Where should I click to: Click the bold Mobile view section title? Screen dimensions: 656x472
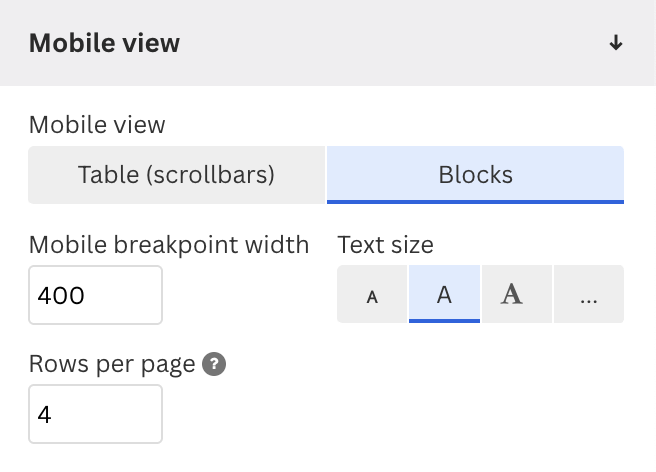point(104,43)
